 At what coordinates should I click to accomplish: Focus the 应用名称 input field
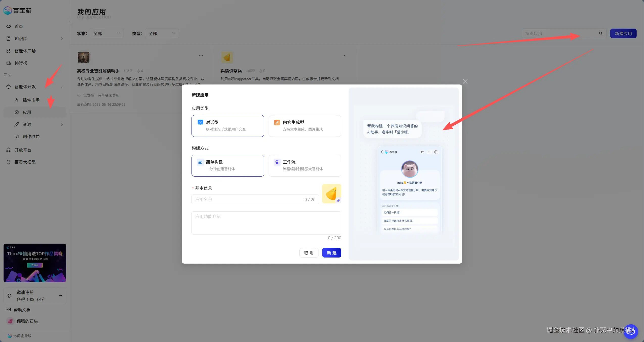(x=249, y=199)
